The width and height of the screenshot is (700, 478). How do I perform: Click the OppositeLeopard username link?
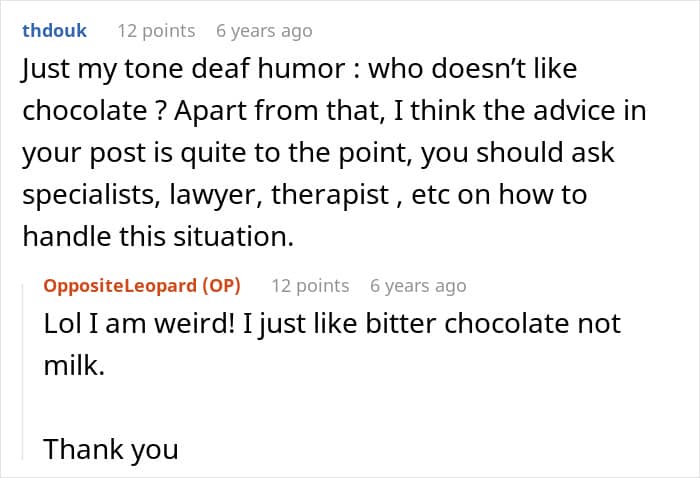pyautogui.click(x=120, y=286)
